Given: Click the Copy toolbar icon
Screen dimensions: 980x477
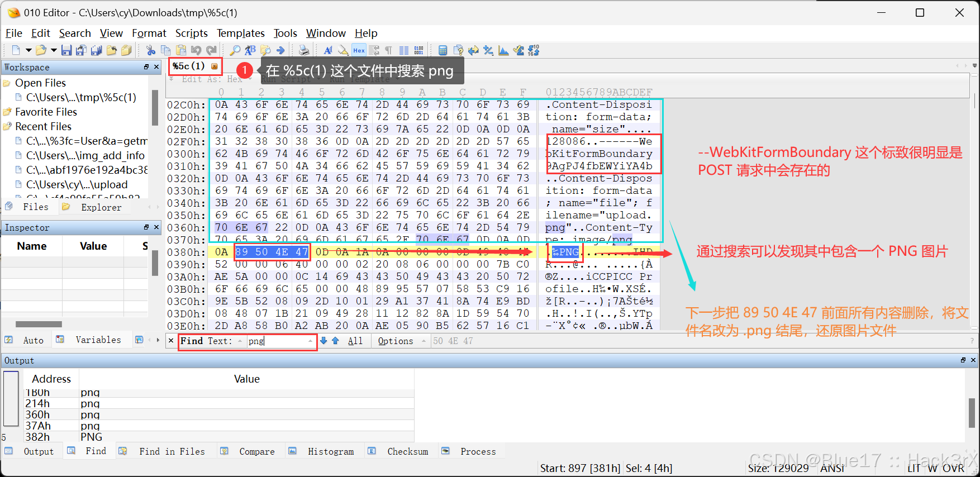Looking at the screenshot, I should (x=166, y=50).
